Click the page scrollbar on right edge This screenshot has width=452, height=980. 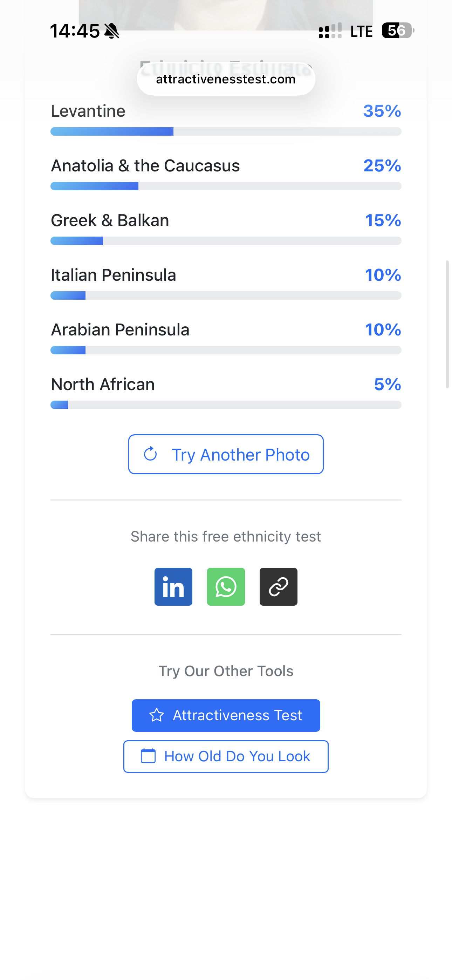pyautogui.click(x=447, y=324)
